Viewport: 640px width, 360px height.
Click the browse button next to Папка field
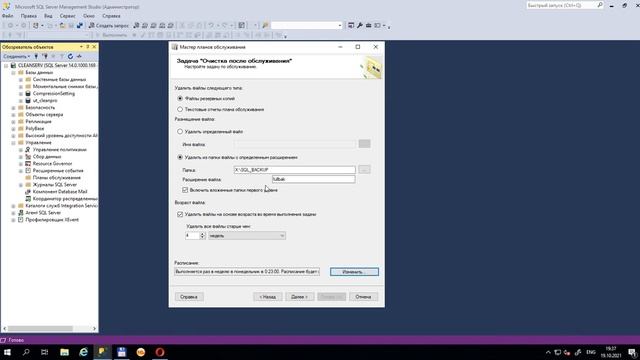(364, 169)
